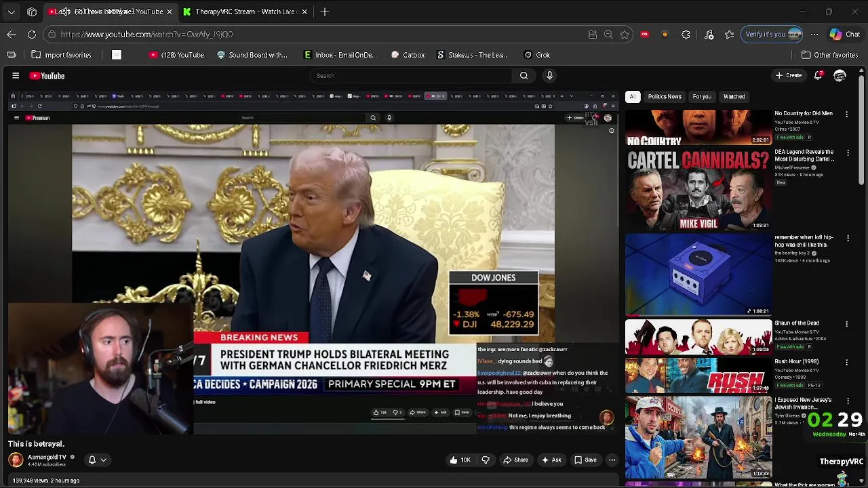The width and height of the screenshot is (868, 488).
Task: Open browser favorites star list icon
Action: [x=729, y=34]
